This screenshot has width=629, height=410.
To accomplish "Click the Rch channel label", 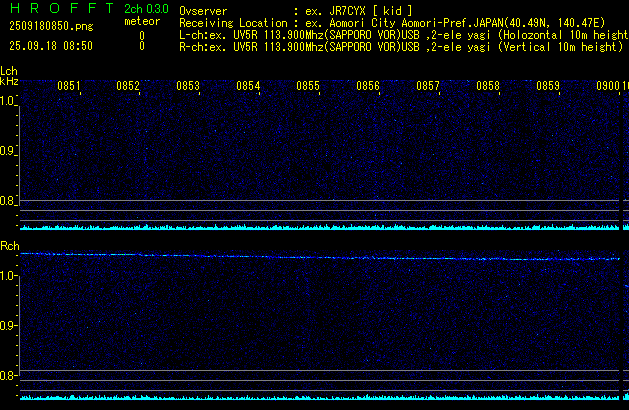I will click(9, 245).
